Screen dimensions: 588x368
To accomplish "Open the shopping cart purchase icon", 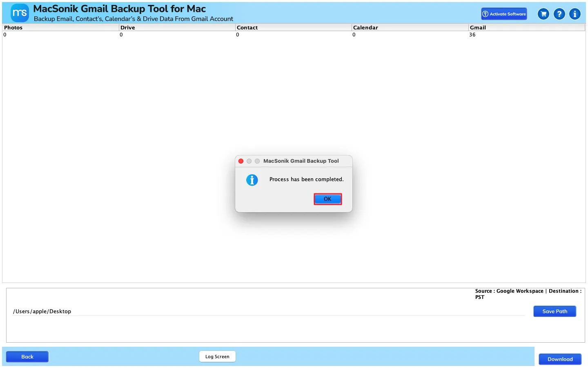I will (x=543, y=14).
